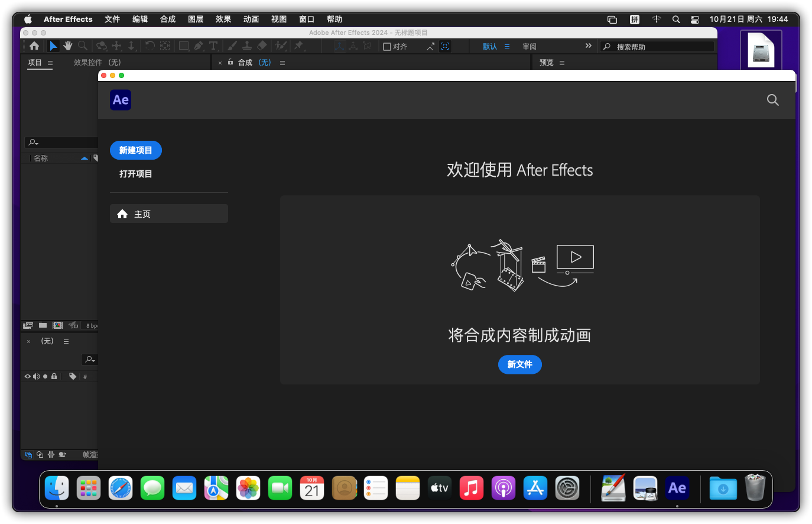Screen dimensions: 812x524
Task: Select the Pan Behind anchor point tool
Action: pyautogui.click(x=165, y=46)
